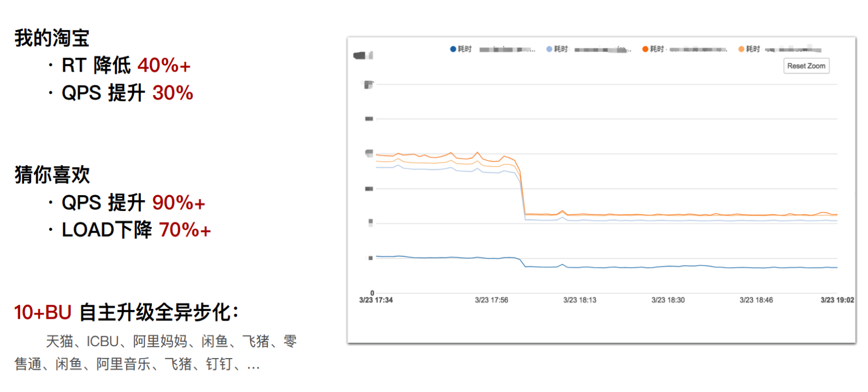This screenshot has height=392, width=868.
Task: Click the 10+BU 自主升级全异步化 heading
Action: coord(126,313)
